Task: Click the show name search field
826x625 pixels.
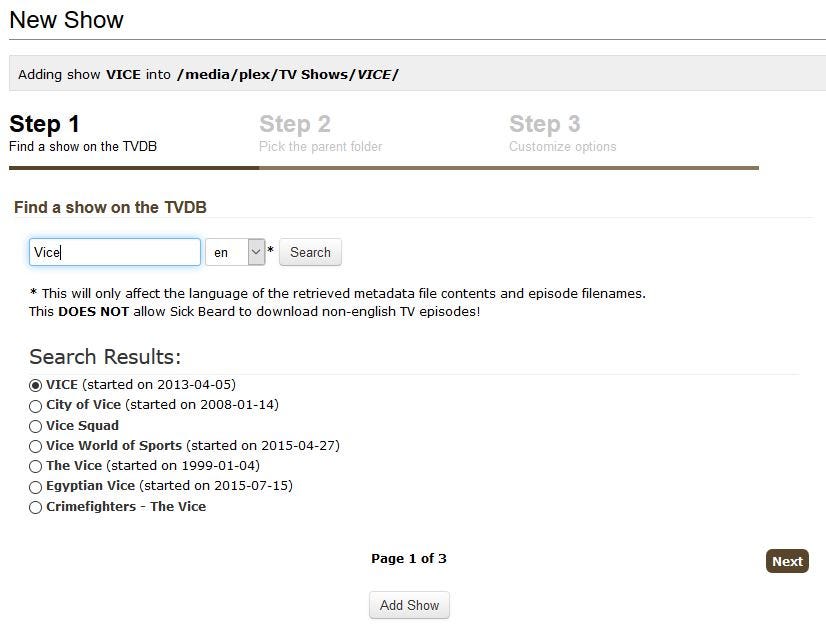Action: (115, 252)
